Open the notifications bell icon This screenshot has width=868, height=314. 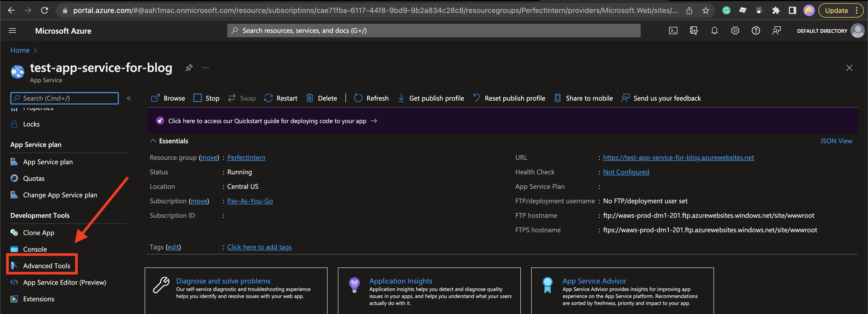714,31
